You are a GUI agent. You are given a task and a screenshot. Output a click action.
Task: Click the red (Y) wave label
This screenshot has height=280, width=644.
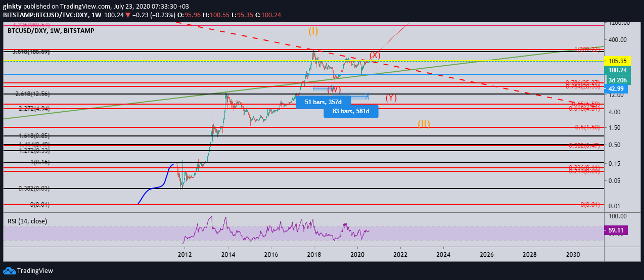pos(391,98)
